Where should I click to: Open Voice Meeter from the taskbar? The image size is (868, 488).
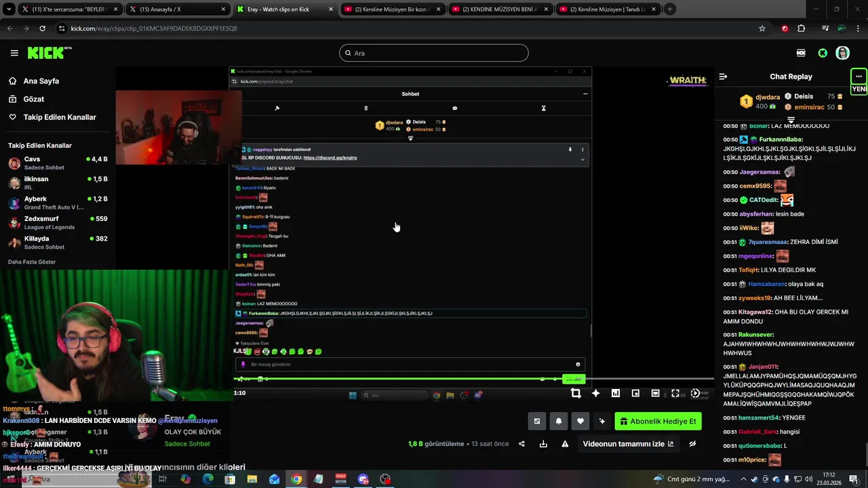coord(341,479)
